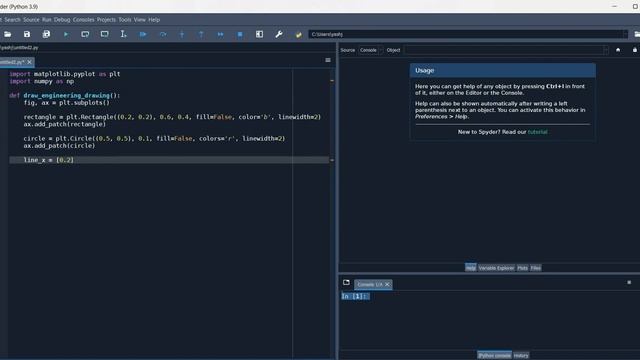The width and height of the screenshot is (640, 360).
Task: Switch to the Files tab
Action: (536, 268)
